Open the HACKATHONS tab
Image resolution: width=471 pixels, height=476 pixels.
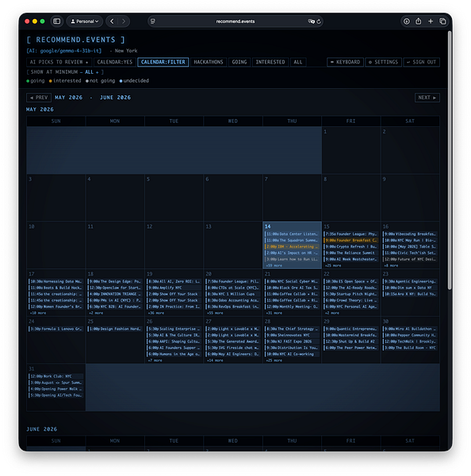[x=209, y=62]
